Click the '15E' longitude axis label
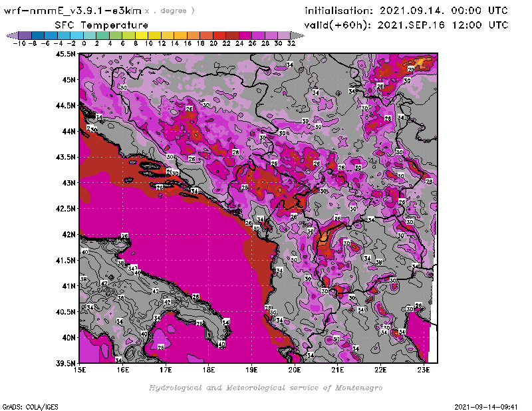532x411 pixels. click(80, 370)
